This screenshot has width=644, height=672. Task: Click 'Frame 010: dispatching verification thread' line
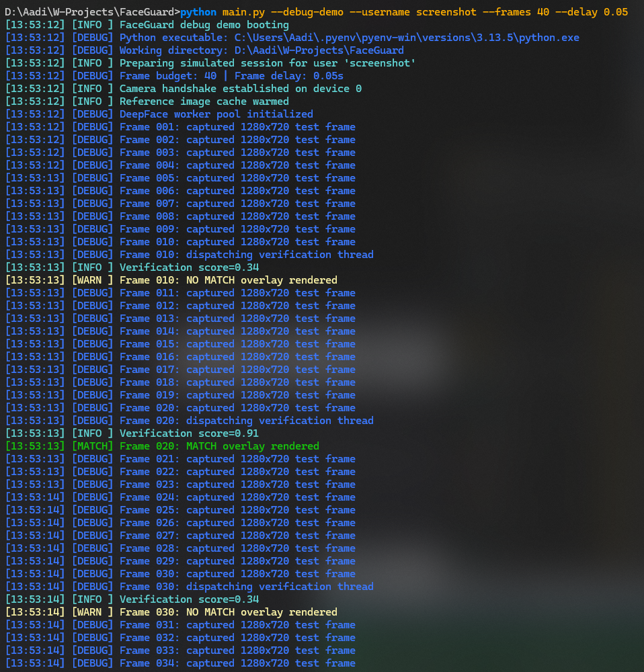(x=189, y=255)
